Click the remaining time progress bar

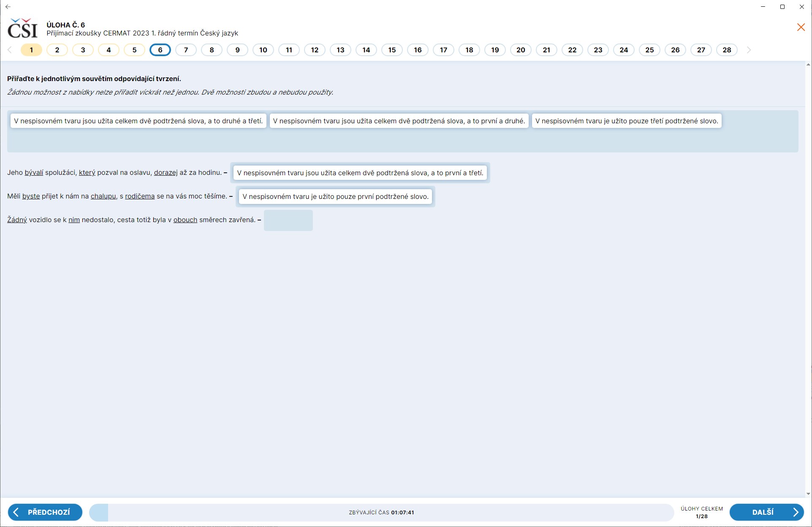(381, 512)
